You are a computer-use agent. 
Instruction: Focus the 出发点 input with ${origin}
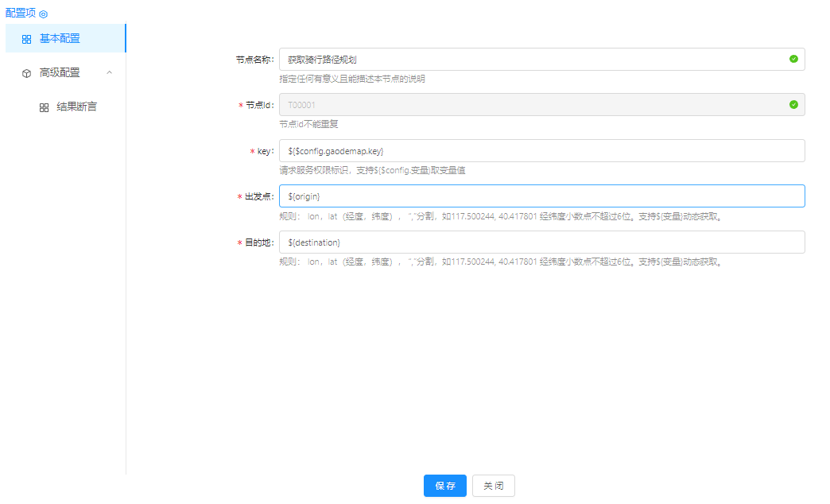pyautogui.click(x=541, y=196)
